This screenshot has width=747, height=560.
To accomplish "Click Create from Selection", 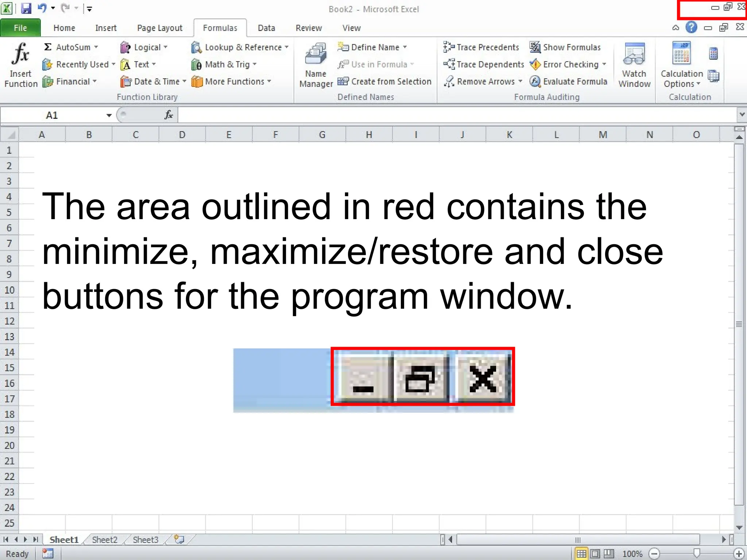I will (385, 82).
